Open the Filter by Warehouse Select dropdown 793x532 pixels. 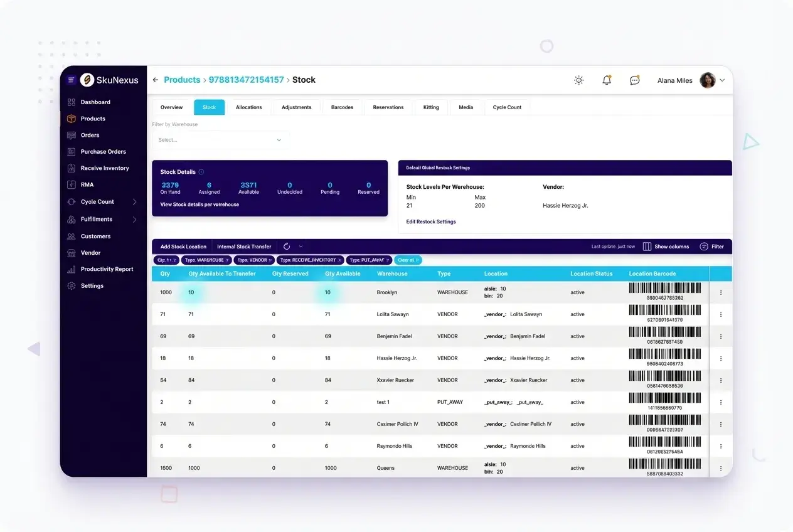tap(221, 139)
